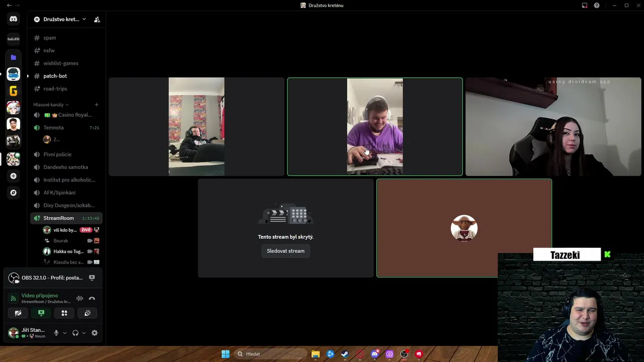Select the patch-bot channel

(66, 76)
